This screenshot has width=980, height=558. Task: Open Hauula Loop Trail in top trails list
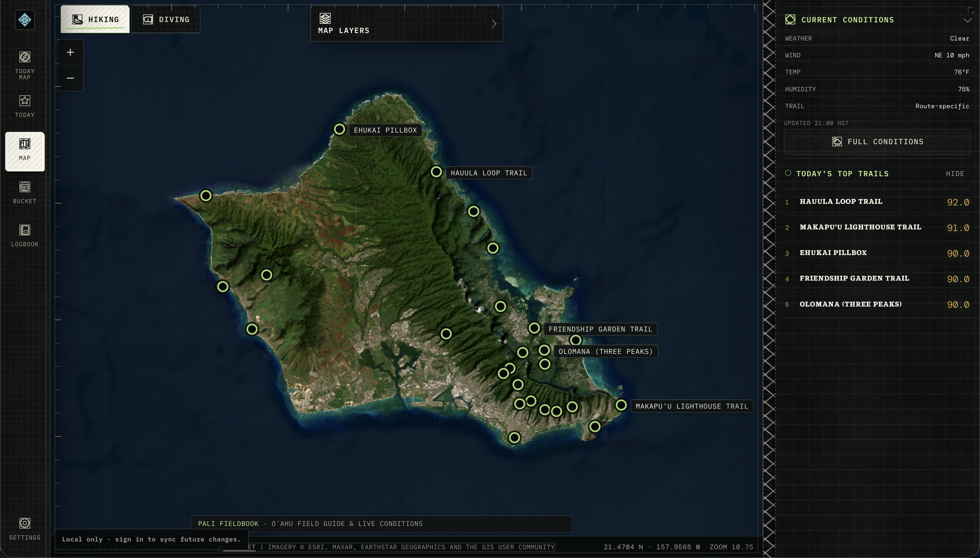pos(877,202)
